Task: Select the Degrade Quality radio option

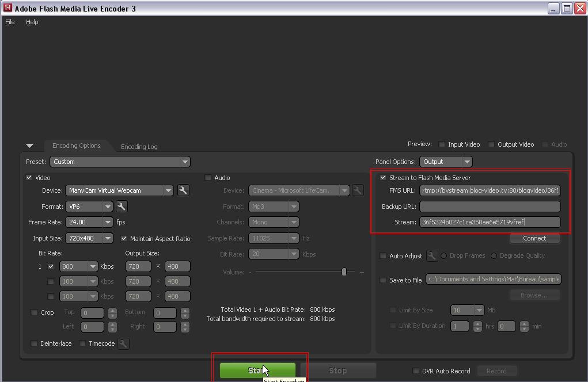Action: pyautogui.click(x=494, y=256)
